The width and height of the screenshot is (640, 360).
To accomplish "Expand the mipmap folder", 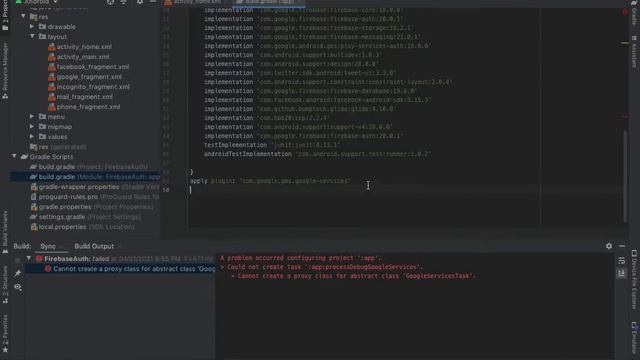I will coord(32,127).
